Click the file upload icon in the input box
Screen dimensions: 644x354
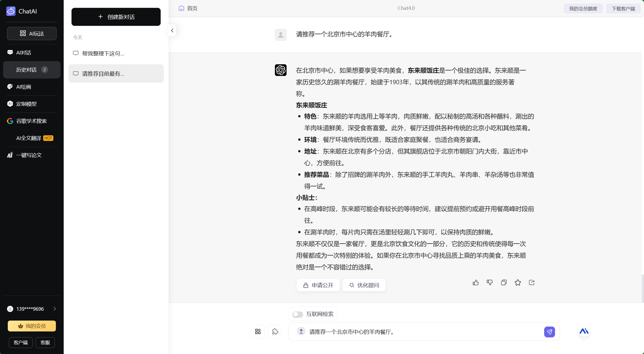point(301,331)
